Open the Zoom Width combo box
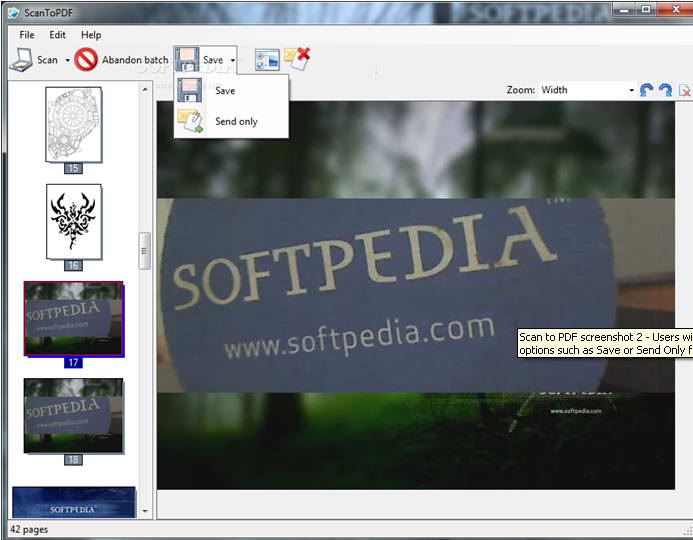This screenshot has width=693, height=540. point(587,90)
